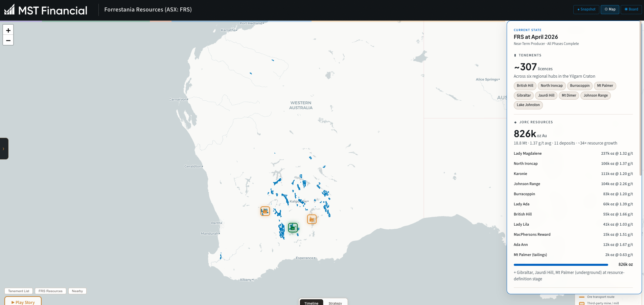Click the FRS at April 2026 heading
Image resolution: width=644 pixels, height=305 pixels.
tap(536, 37)
